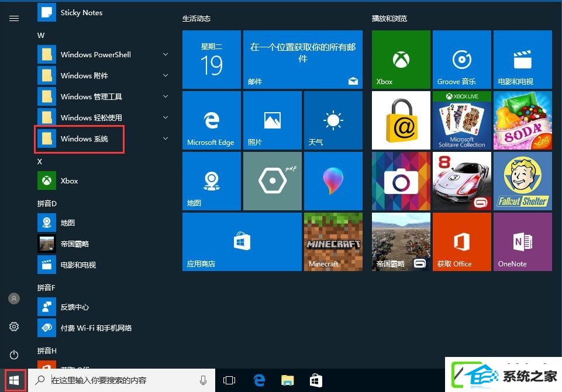Viewport: 562px width, 392px height.
Task: Click the 拼音F group header
Action: [x=46, y=287]
